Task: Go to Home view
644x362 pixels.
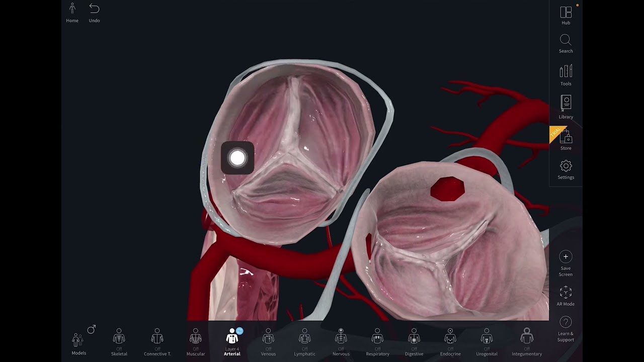Action: coord(72,13)
